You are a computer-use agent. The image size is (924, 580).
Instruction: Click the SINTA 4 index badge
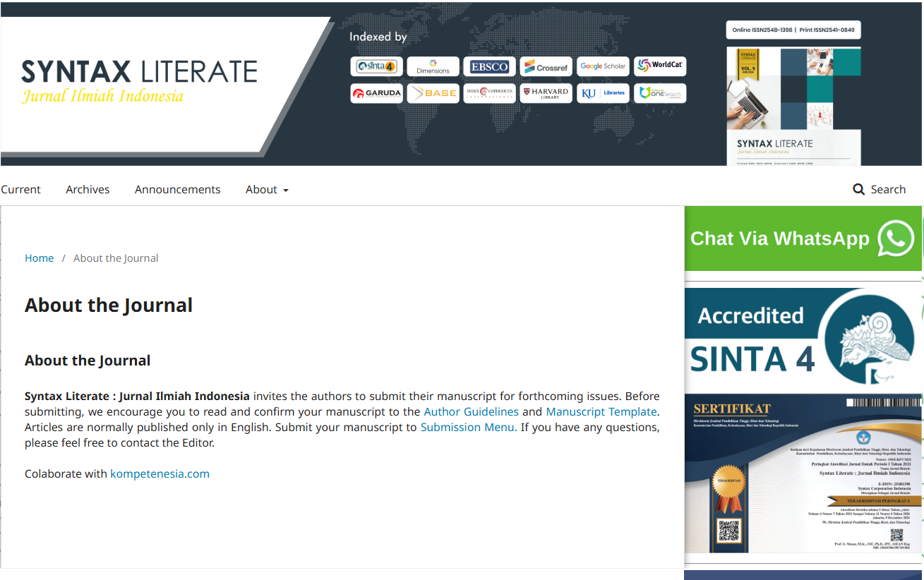point(376,66)
